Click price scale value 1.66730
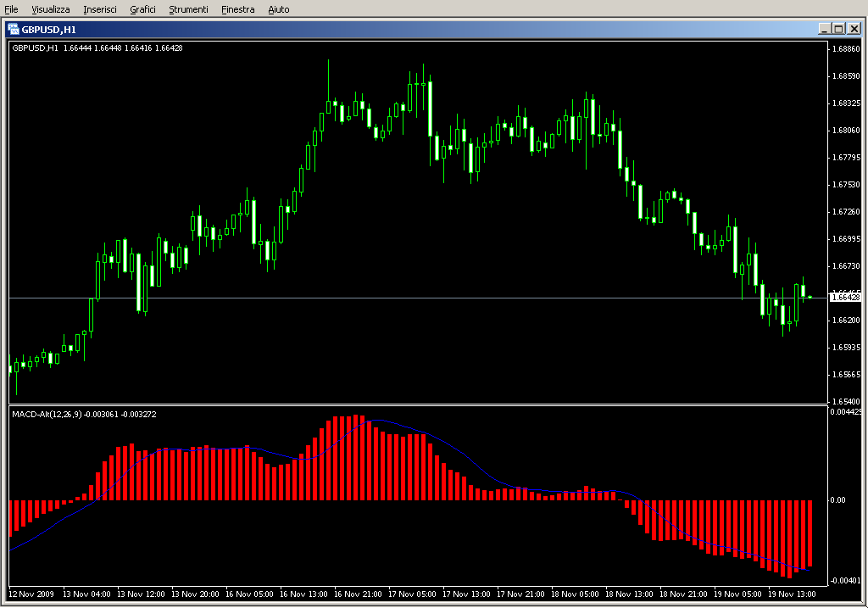 pos(847,265)
